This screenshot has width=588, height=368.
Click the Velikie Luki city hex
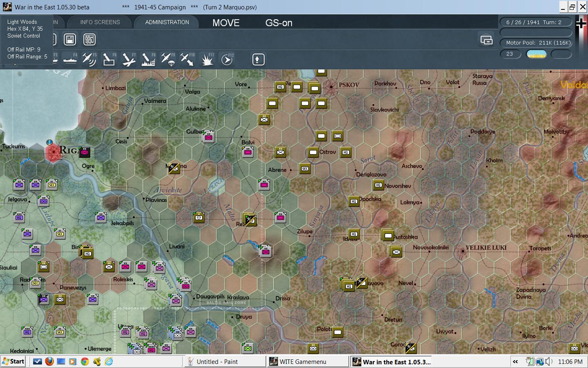click(462, 251)
